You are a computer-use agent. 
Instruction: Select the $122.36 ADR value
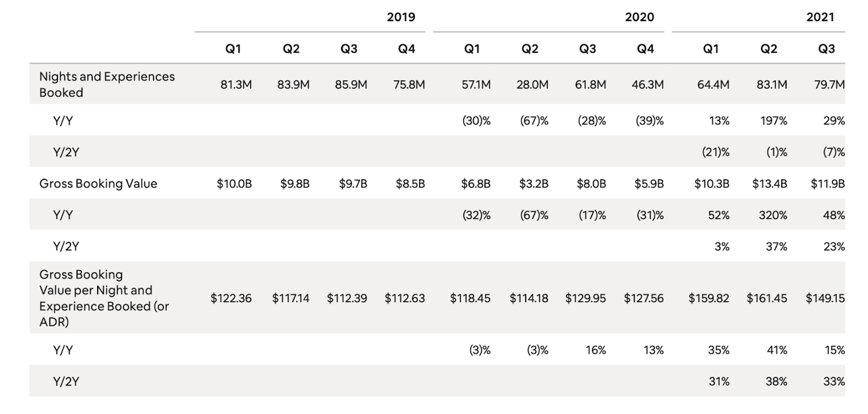click(231, 298)
